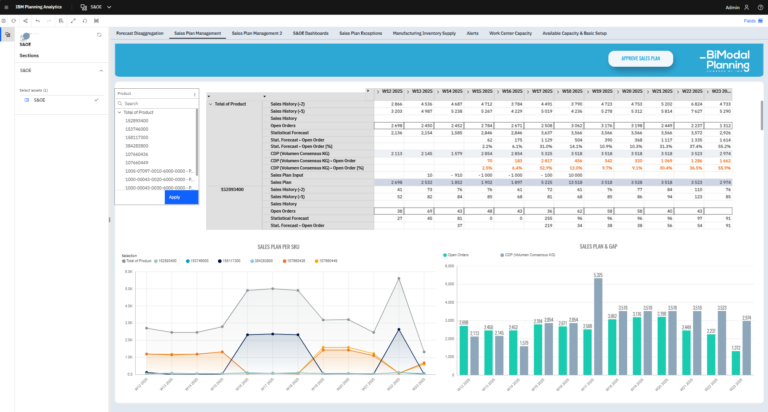Click the Sales Plan Input row label
This screenshot has width=768, height=412.
[287, 175]
